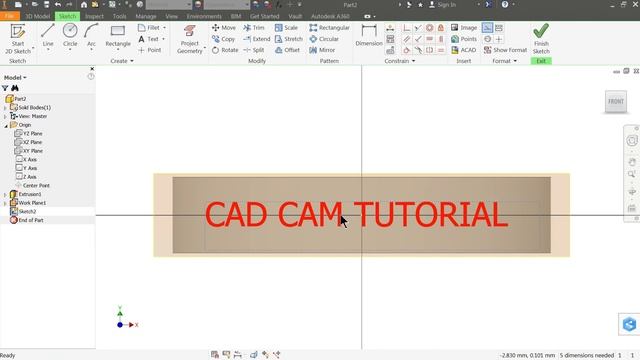Toggle Show Format
Screen dimensions: 640x360
click(x=505, y=50)
